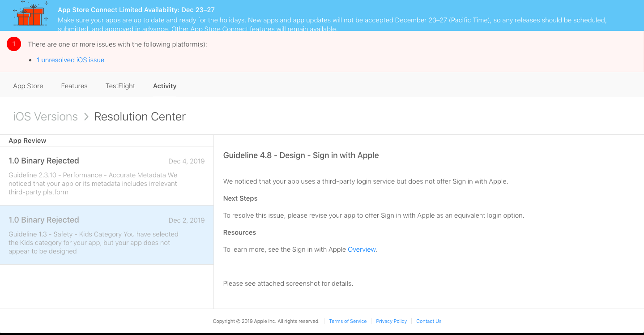The width and height of the screenshot is (644, 335).
Task: Click the breadcrumb chevron separator icon
Action: pos(86,117)
